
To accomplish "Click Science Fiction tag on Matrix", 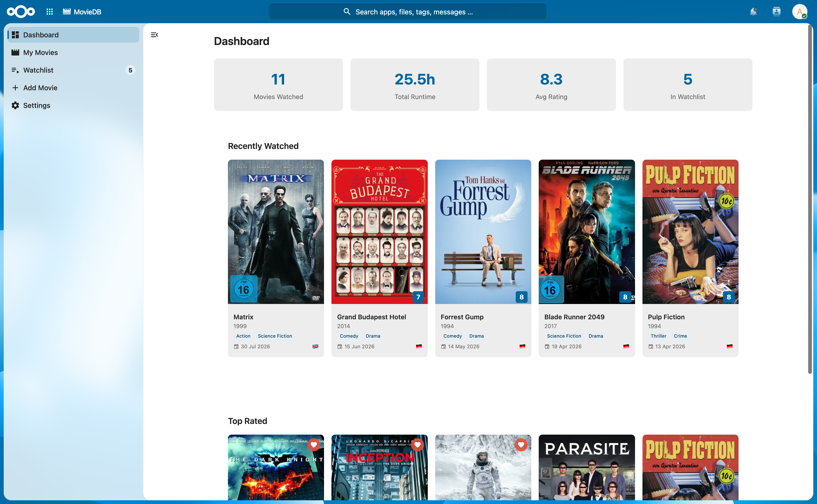I will [x=275, y=336].
